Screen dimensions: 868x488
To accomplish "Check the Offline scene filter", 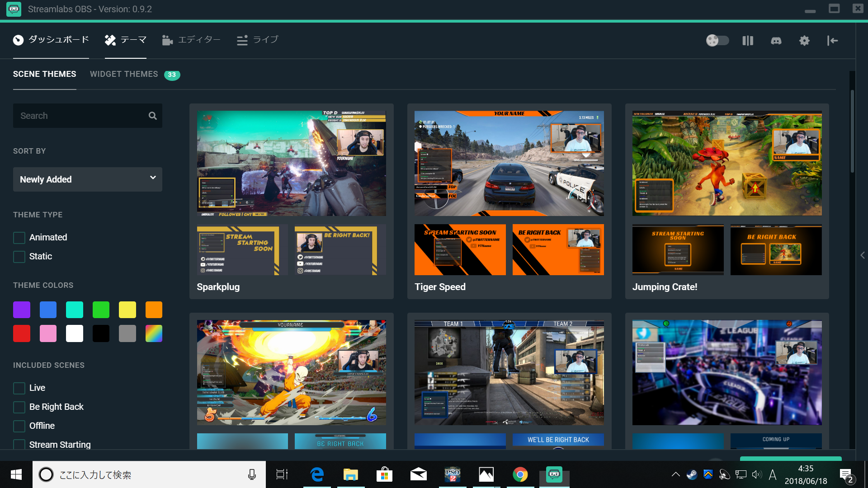I will (x=19, y=426).
